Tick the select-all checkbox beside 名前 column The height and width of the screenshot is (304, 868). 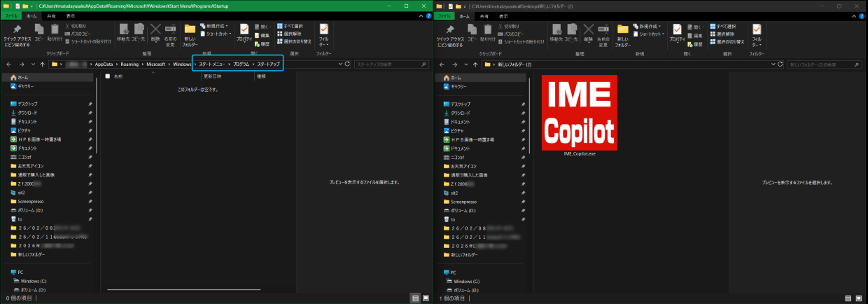(x=107, y=76)
